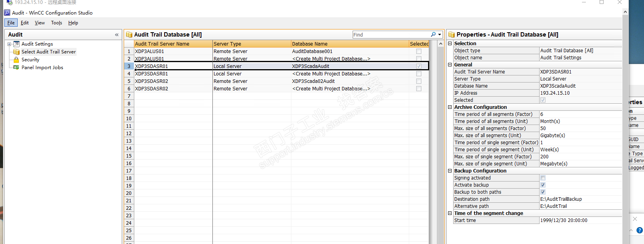Screen dimensions: 644x244
Task: Click the Audit Trail Database panel icon
Action: pyautogui.click(x=129, y=35)
